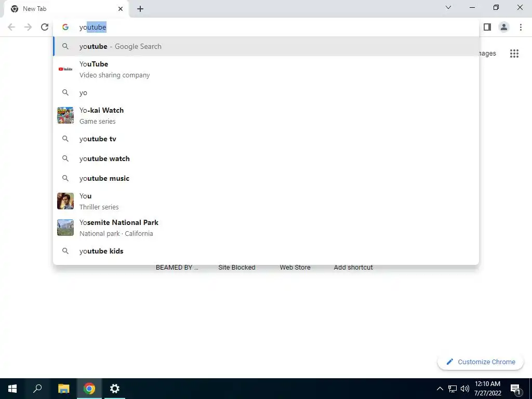Select YouTube Video sharing company suggestion
This screenshot has height=399, width=532.
click(266, 69)
